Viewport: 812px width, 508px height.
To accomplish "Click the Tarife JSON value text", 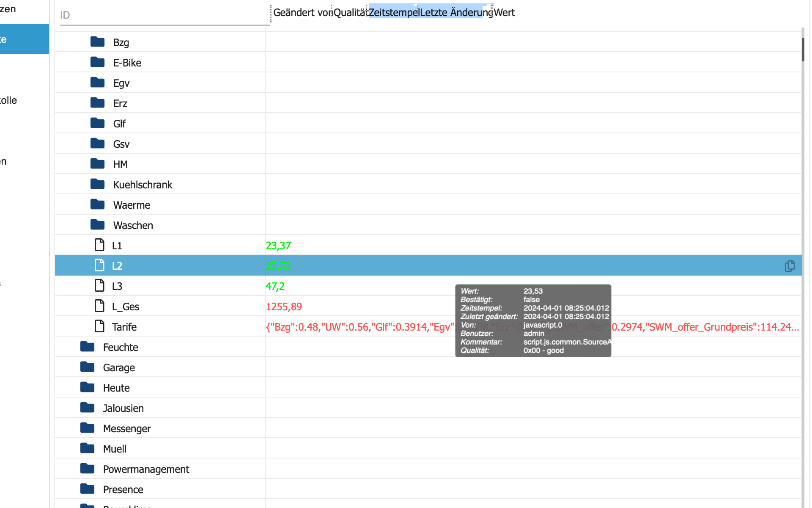I will coord(359,327).
